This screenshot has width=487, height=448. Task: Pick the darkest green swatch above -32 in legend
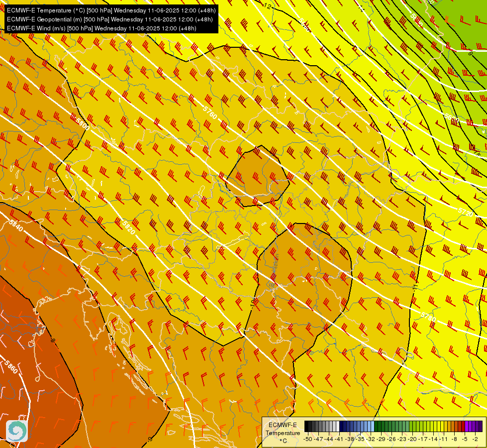click(x=376, y=426)
